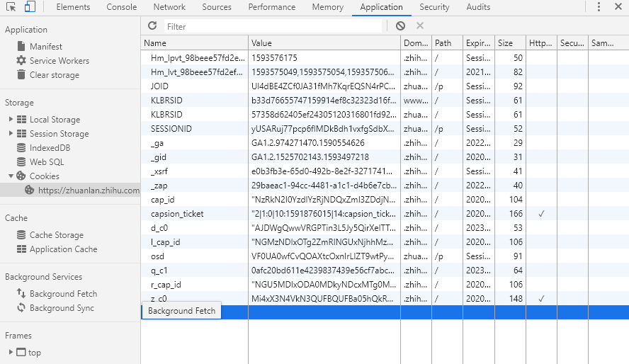Collapse the Cookies tree arrow

[11, 176]
